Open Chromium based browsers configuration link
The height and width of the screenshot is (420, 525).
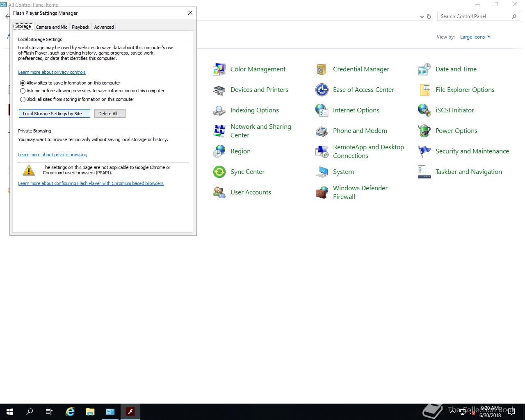click(x=91, y=183)
